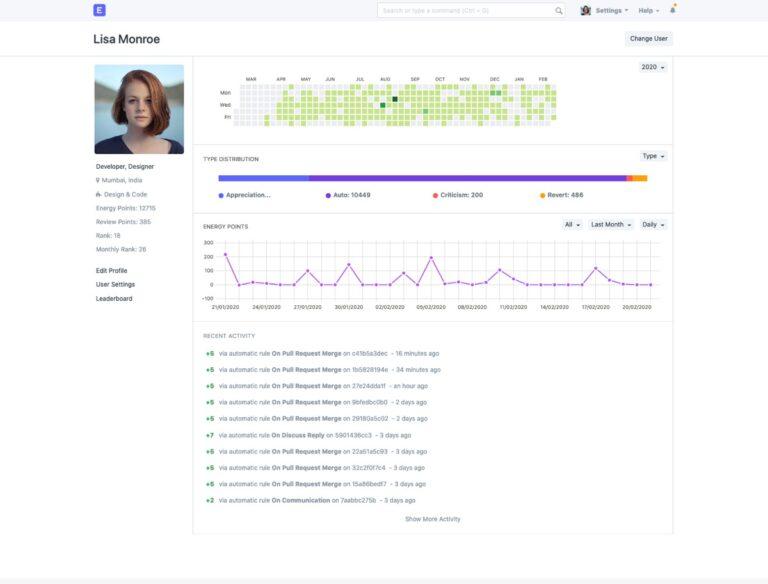Click the activity entry for 32c2f0f7c4
The width and height of the screenshot is (768, 584).
pos(315,468)
